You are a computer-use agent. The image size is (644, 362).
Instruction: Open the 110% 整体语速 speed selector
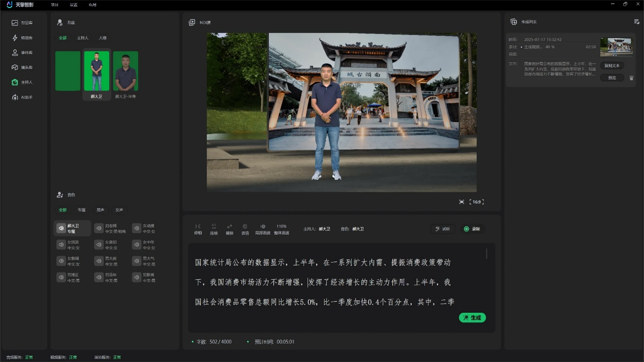[x=281, y=228]
